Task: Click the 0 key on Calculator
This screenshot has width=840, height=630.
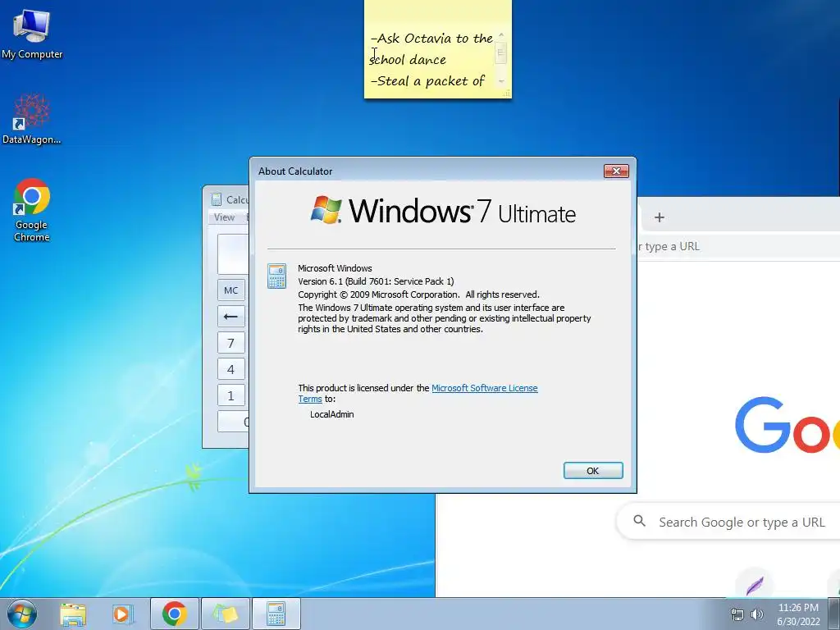Action: click(x=234, y=422)
